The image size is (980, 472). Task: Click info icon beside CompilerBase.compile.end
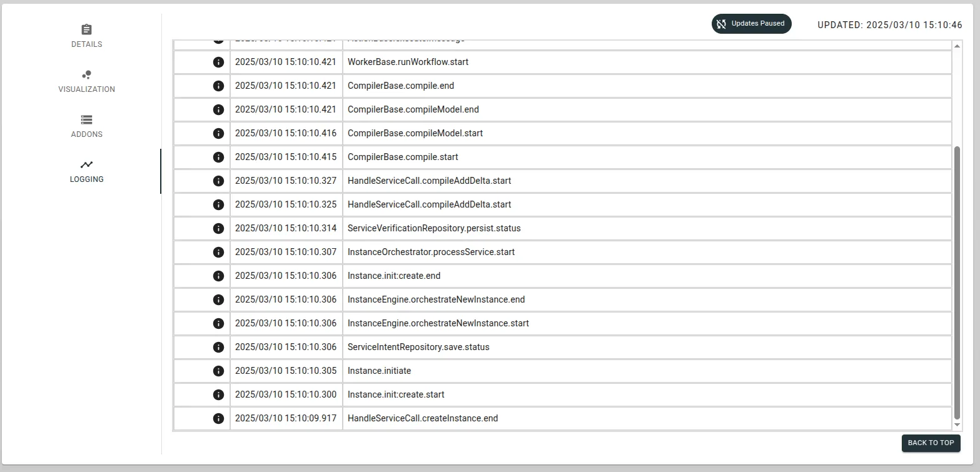(218, 86)
